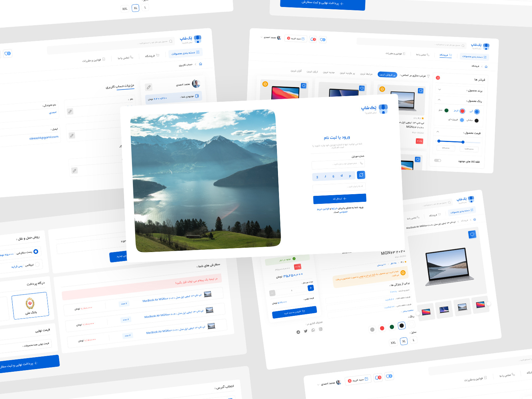The height and width of the screenshot is (399, 532).
Task: Favorite the first laptop card via heart icon
Action: click(421, 91)
